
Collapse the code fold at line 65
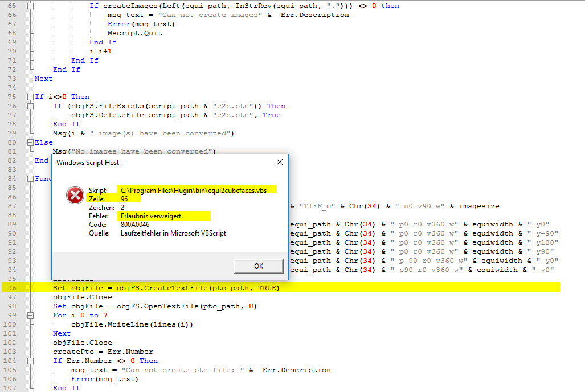[30, 6]
